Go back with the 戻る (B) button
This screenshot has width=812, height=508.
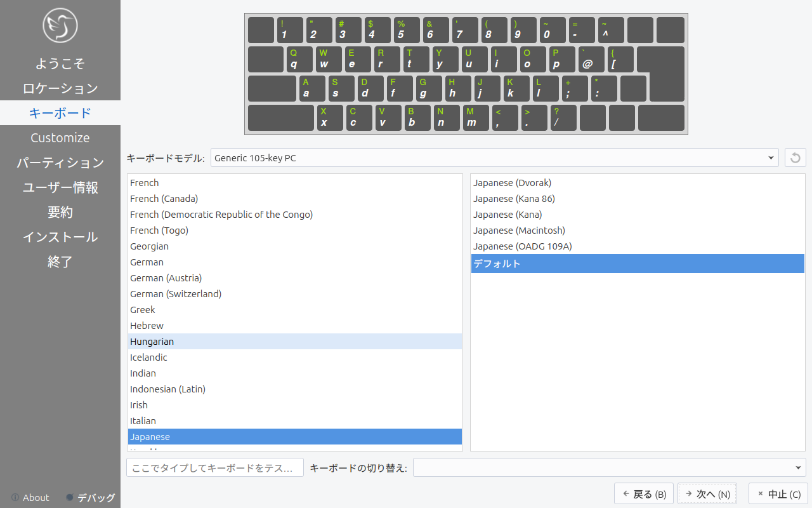tap(644, 493)
